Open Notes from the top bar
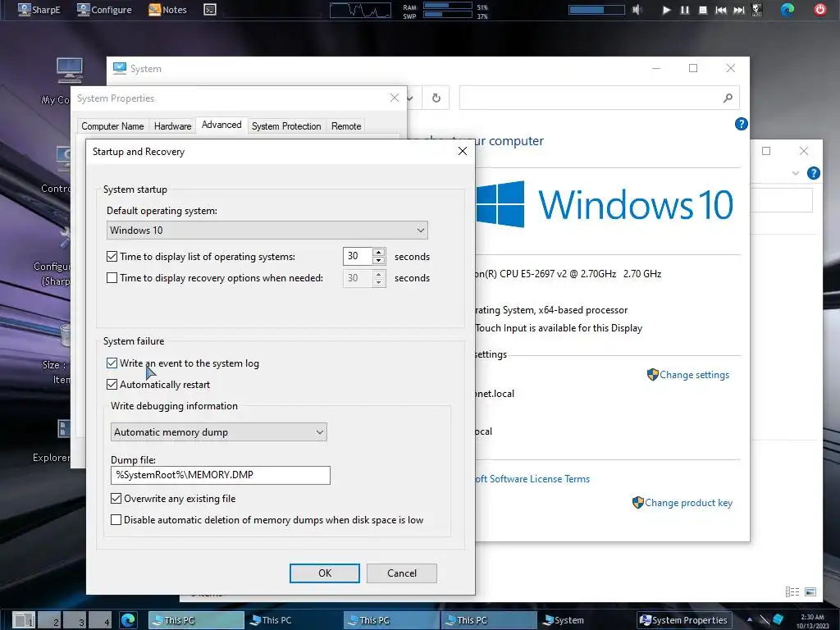840x630 pixels. (167, 10)
